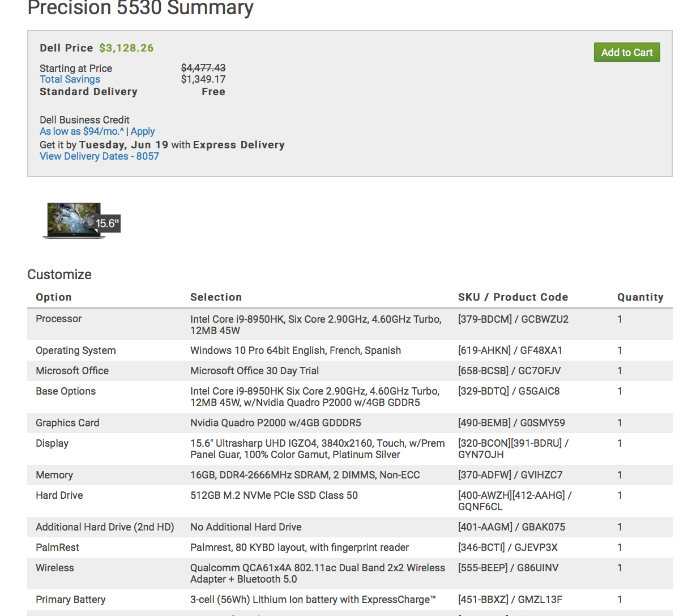692x616 pixels.
Task: Click the Apply link for Business Credit
Action: point(143,131)
